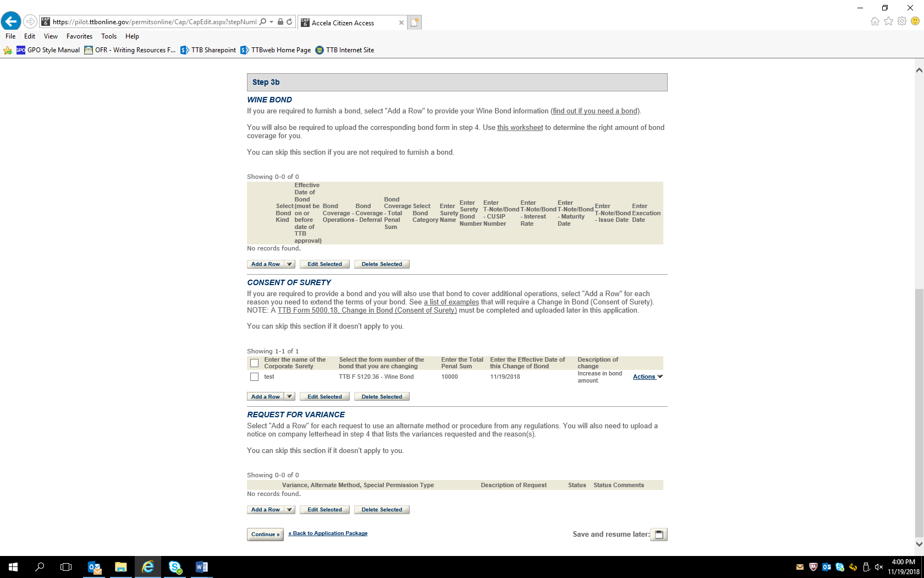Screen dimensions: 924x578
Task: Check the select-all checkbox in Consent of Surety header
Action: click(254, 363)
